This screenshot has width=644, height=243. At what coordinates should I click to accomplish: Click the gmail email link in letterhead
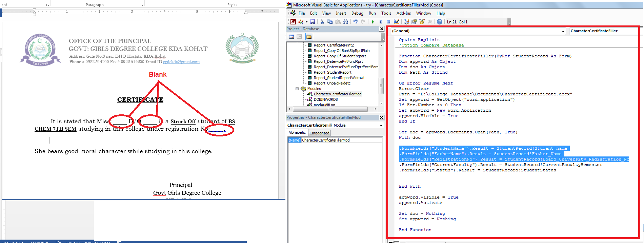pyautogui.click(x=181, y=62)
